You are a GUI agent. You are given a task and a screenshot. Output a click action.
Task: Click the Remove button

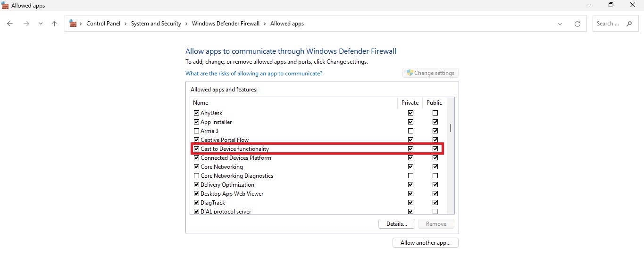[436, 224]
